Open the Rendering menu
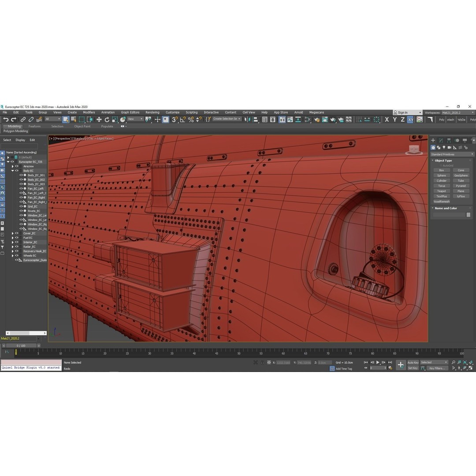The width and height of the screenshot is (476, 476). point(152,112)
